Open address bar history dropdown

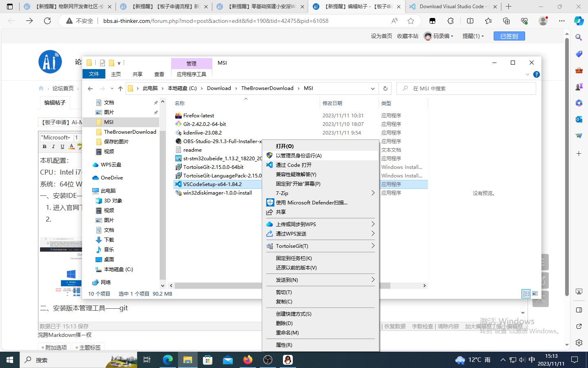tap(372, 88)
